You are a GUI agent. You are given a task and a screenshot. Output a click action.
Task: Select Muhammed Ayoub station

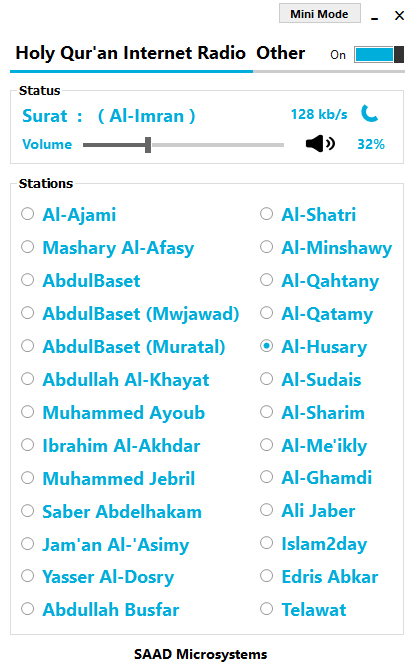point(113,412)
